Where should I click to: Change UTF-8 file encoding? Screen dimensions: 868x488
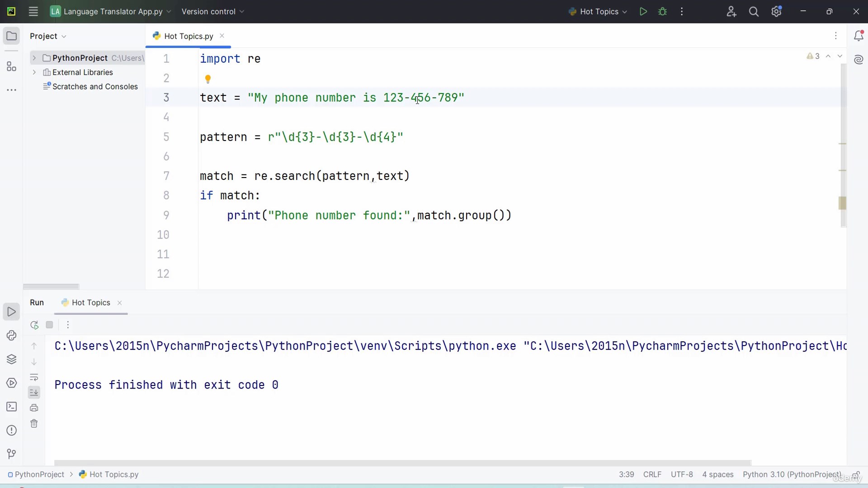point(682,474)
